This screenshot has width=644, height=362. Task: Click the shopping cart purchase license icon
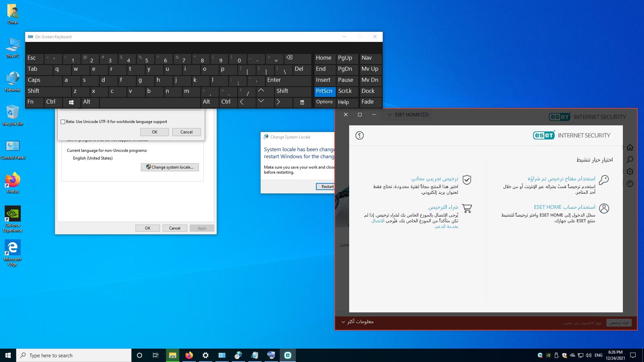coord(467,208)
